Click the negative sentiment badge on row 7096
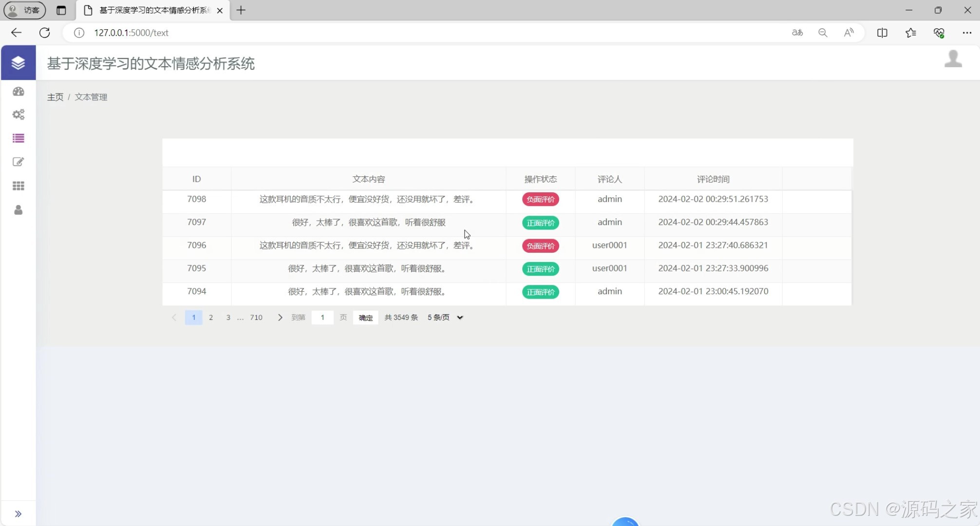Image resolution: width=980 pixels, height=526 pixels. point(540,246)
